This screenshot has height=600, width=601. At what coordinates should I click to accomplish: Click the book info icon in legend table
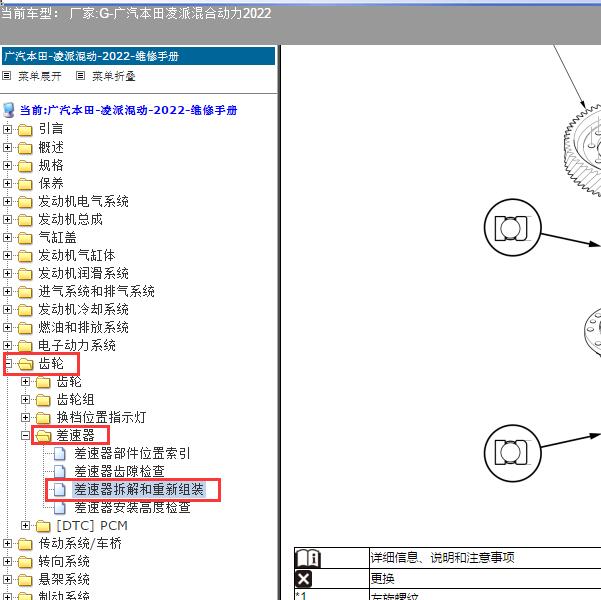[308, 558]
